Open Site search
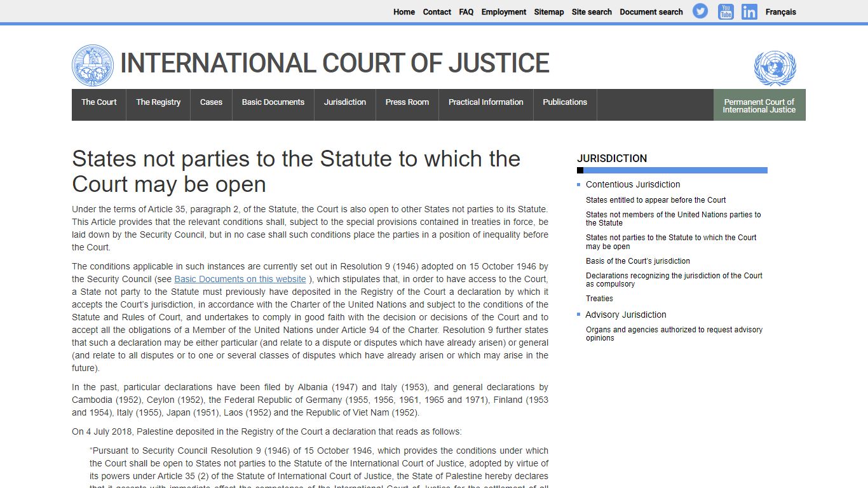Image resolution: width=868 pixels, height=488 pixels. (x=592, y=12)
